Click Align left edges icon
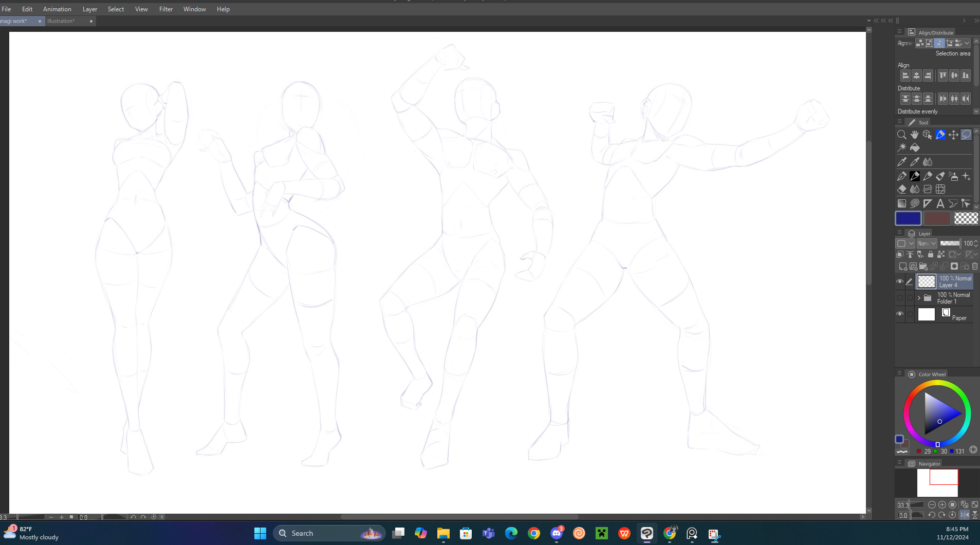Screen dimensions: 980x545 (x=905, y=76)
